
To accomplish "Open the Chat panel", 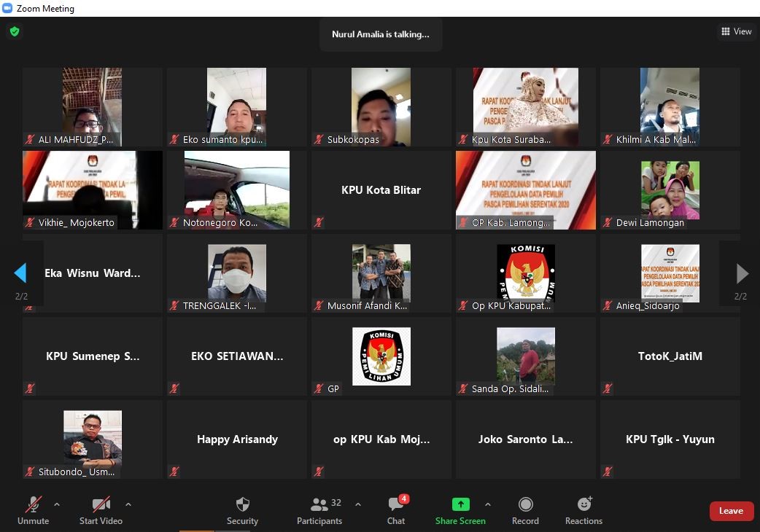I will tap(396, 504).
